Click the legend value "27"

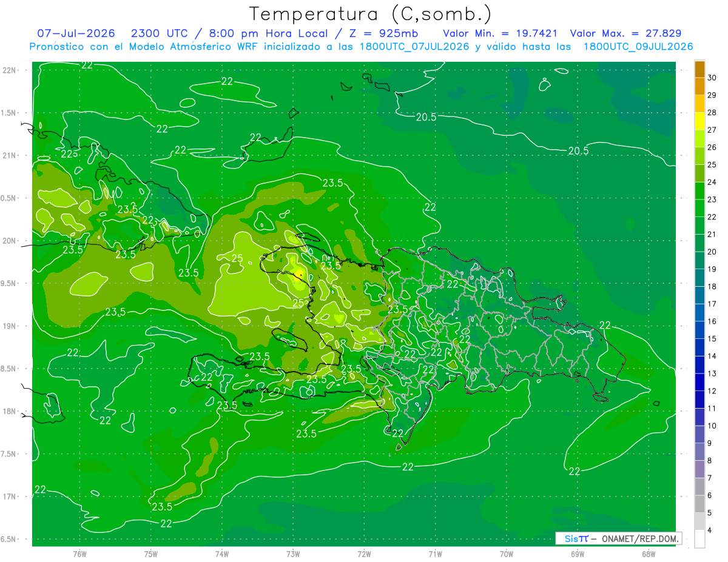click(712, 130)
